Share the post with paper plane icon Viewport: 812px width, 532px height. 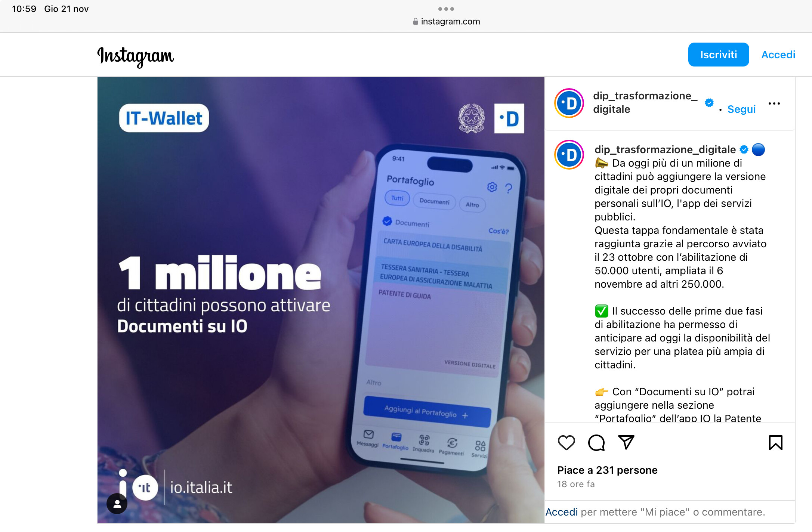(x=626, y=442)
